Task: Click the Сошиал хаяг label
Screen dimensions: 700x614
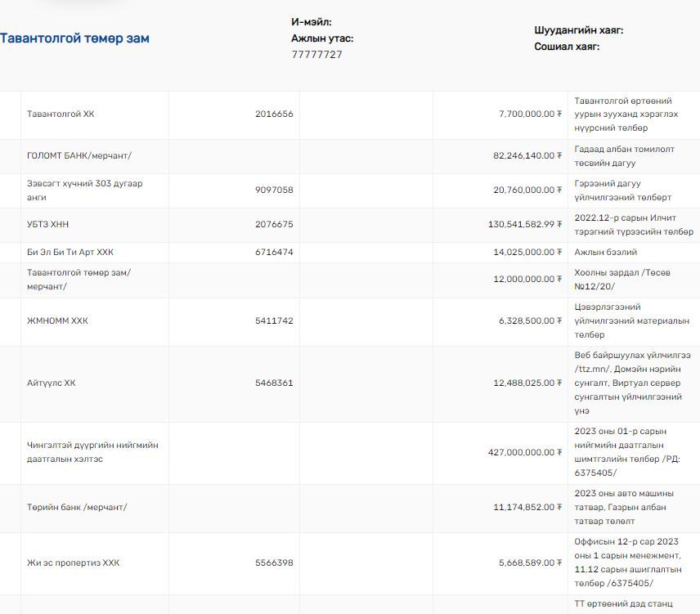Action: pos(567,47)
